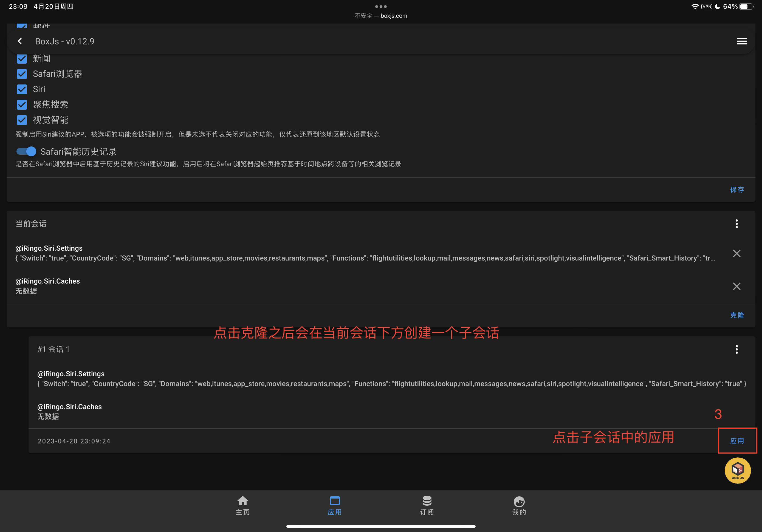762x532 pixels.
Task: Uncheck the Siri checkbox
Action: pos(22,89)
